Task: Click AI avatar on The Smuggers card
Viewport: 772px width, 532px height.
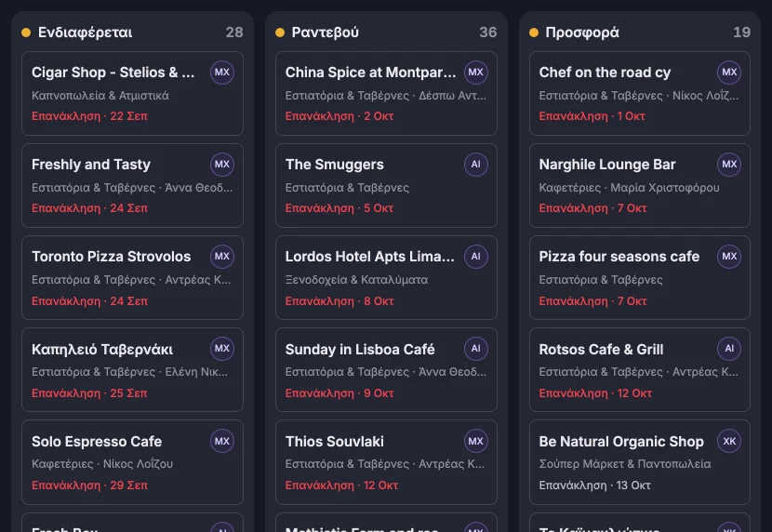Action: click(475, 165)
